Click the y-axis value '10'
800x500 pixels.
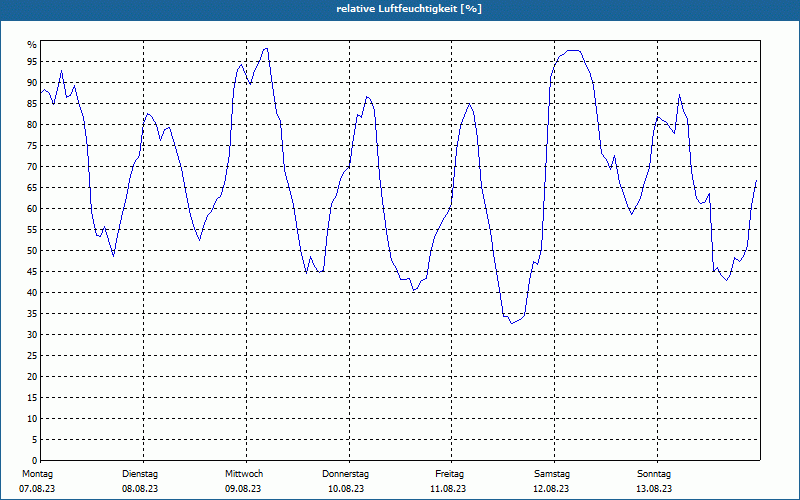coord(32,418)
